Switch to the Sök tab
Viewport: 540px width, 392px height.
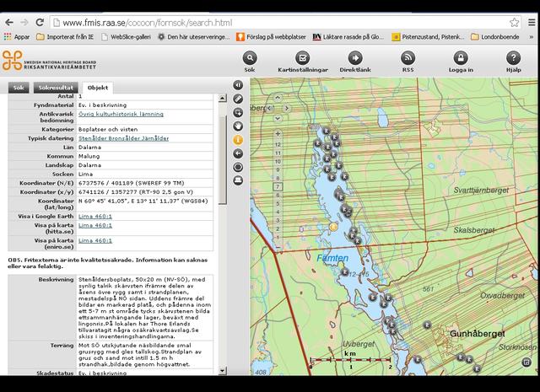click(17, 88)
